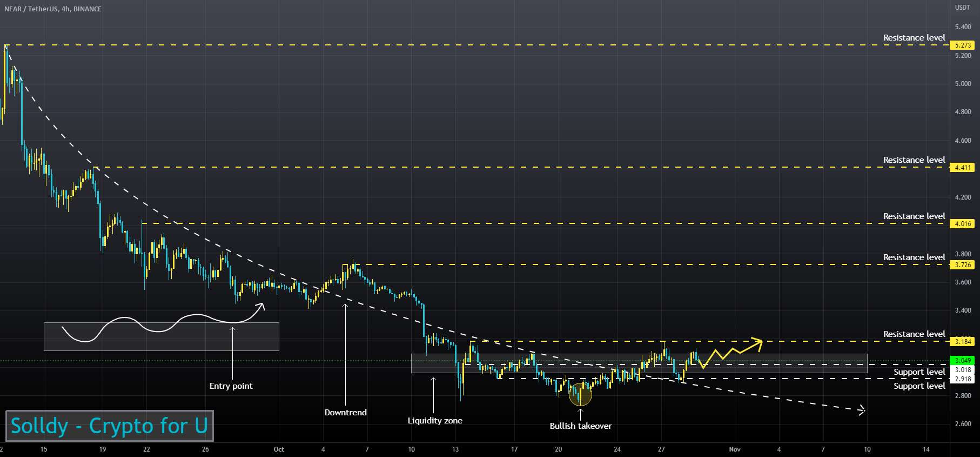
Task: Click the Support level label at the 3.018 line
Action: pyautogui.click(x=919, y=372)
